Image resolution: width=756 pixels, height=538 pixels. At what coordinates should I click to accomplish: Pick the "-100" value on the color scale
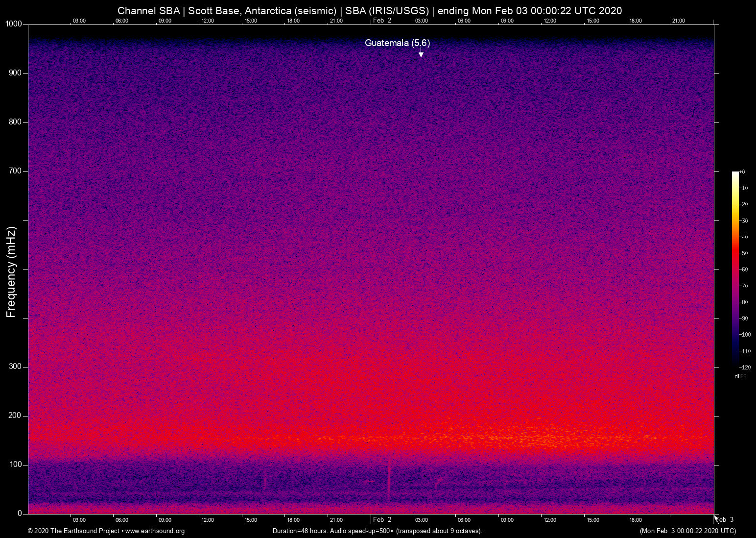click(x=745, y=335)
